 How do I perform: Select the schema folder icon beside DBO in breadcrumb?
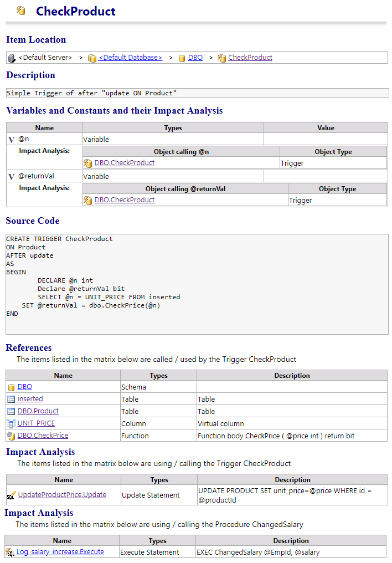(x=182, y=58)
